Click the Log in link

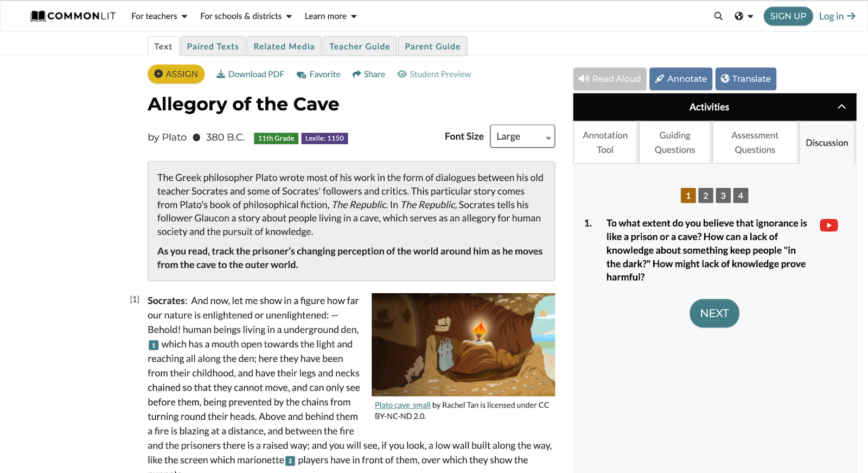click(837, 16)
